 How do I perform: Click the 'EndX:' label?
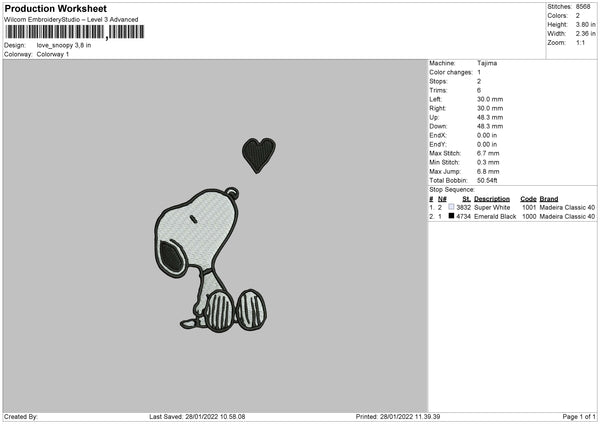click(438, 135)
